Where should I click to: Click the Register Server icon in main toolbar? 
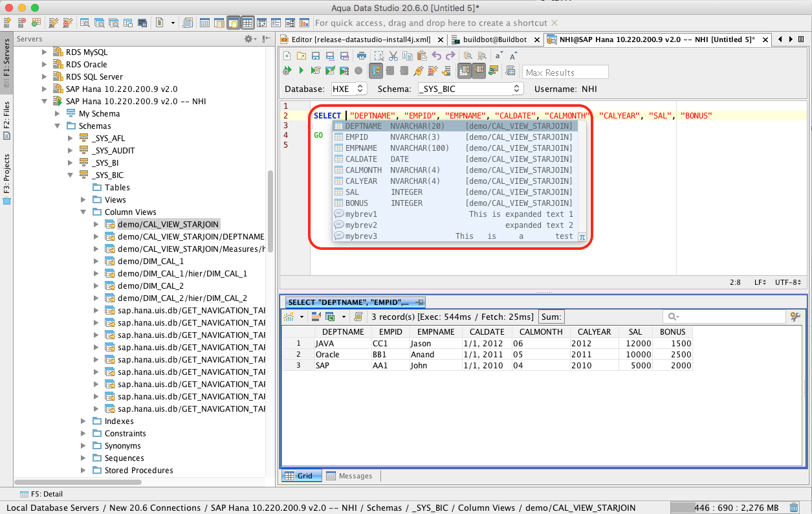point(8,23)
